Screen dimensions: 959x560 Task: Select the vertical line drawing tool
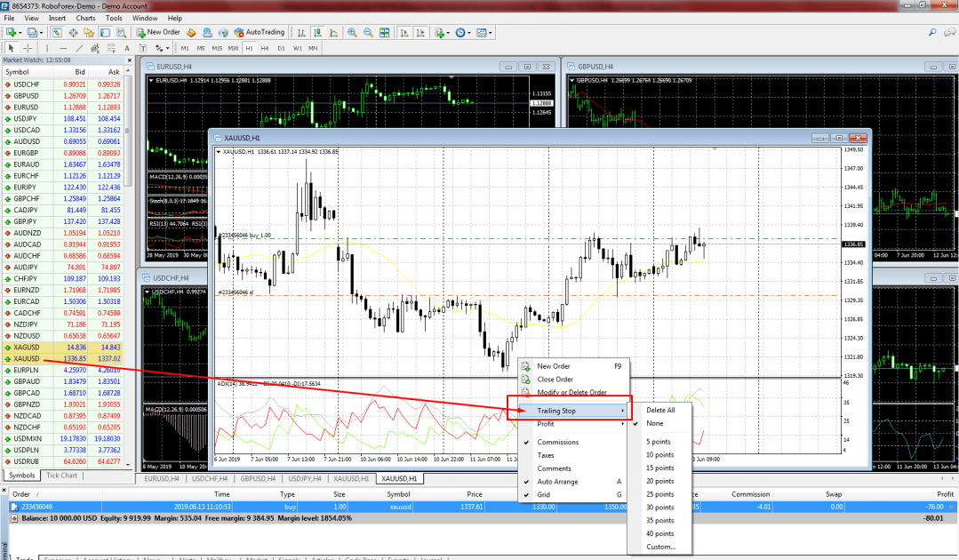(46, 48)
